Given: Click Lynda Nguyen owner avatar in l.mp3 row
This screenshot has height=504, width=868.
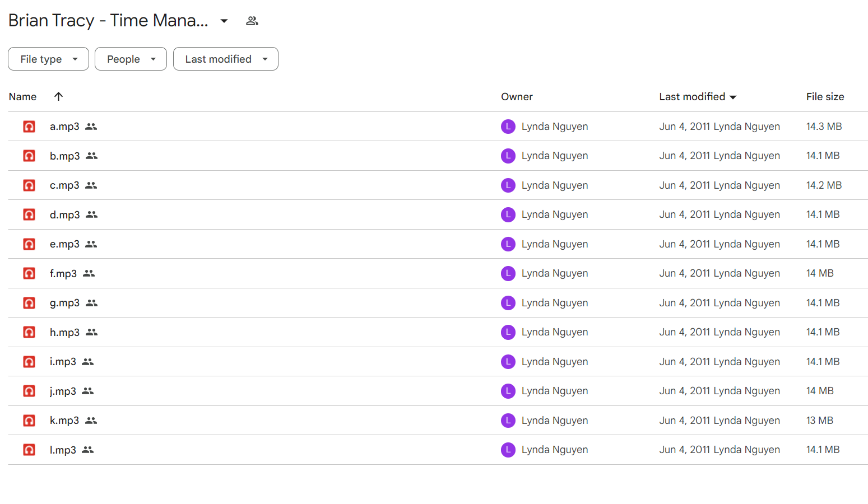Looking at the screenshot, I should [x=508, y=450].
